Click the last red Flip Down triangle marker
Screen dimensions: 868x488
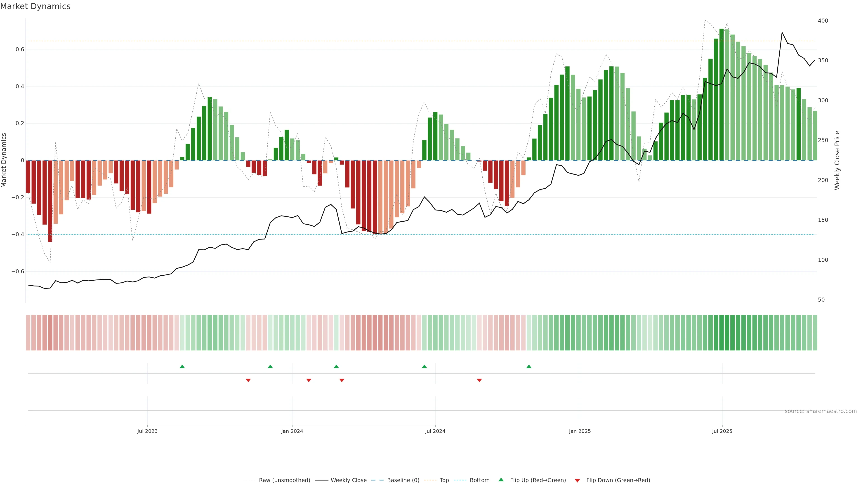[x=479, y=380]
